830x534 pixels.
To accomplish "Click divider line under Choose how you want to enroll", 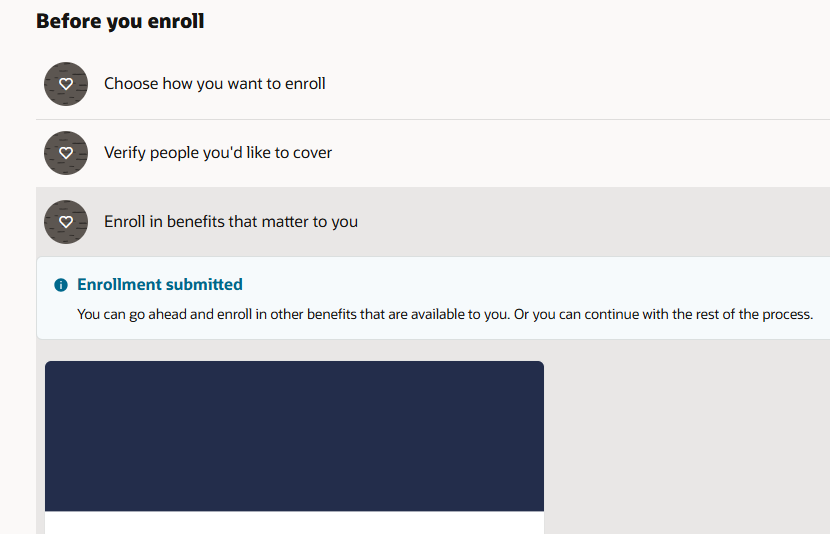I will pos(433,120).
